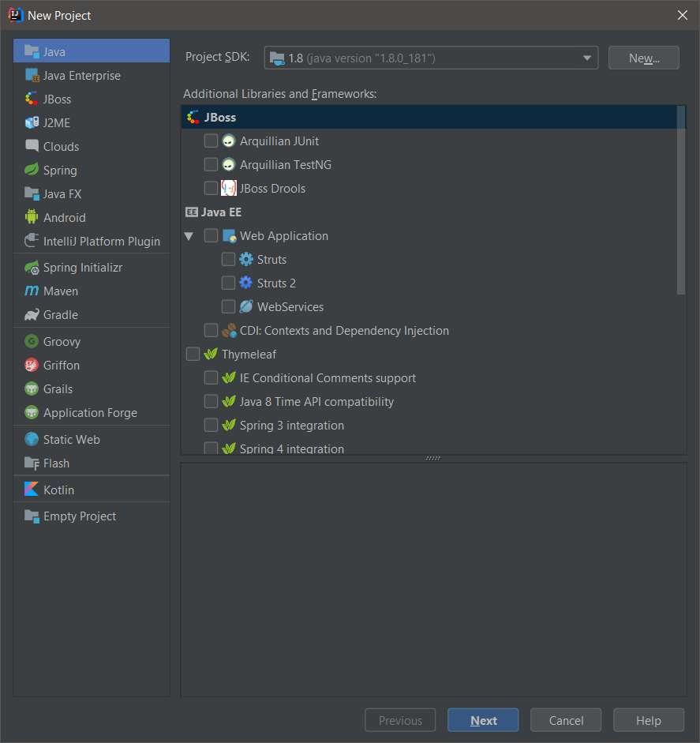This screenshot has width=700, height=743.
Task: Click the JBoss icon in the sidebar
Action: click(32, 99)
